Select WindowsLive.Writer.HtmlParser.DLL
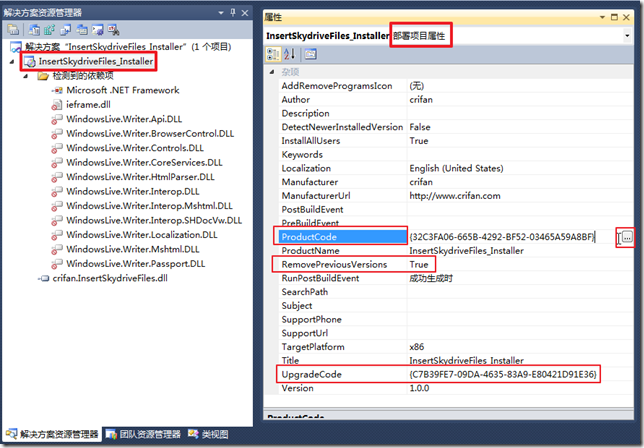644x448 pixels. tap(140, 177)
